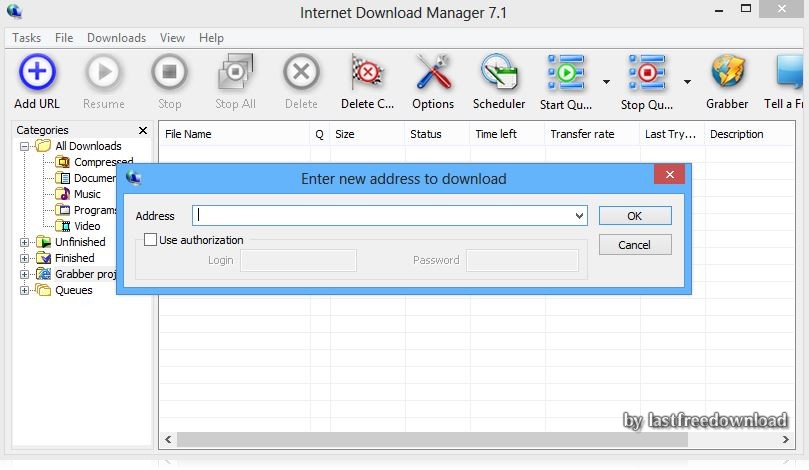Image resolution: width=809 pixels, height=470 pixels.
Task: Open the Tasks menu
Action: 27,38
